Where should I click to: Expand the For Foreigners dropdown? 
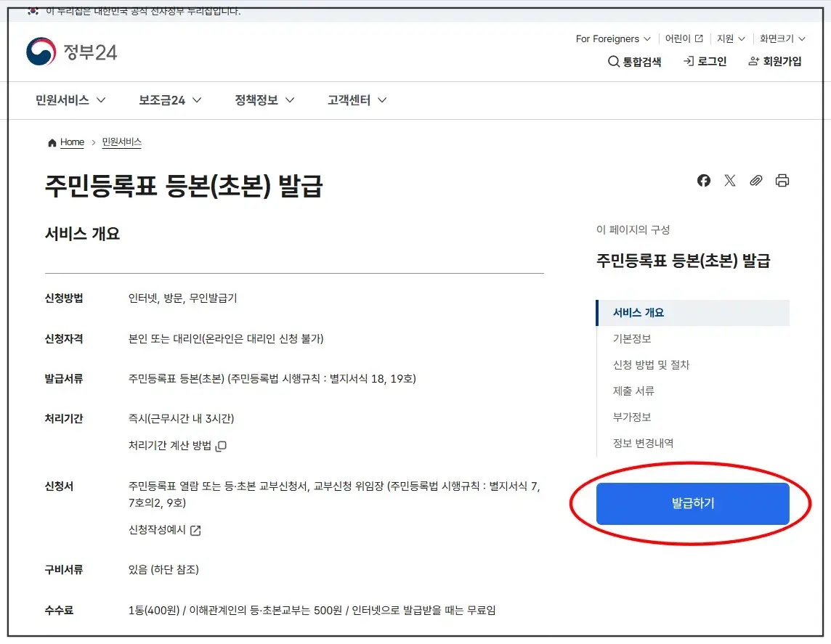click(613, 38)
